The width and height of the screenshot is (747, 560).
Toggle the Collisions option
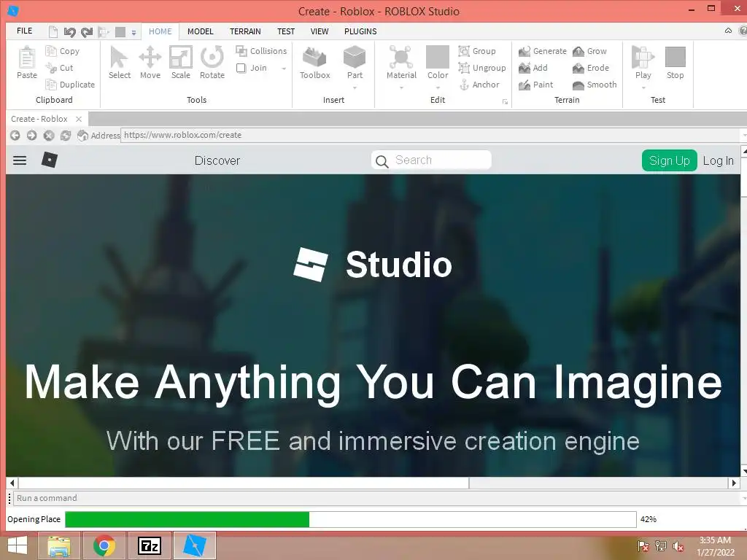click(x=261, y=50)
